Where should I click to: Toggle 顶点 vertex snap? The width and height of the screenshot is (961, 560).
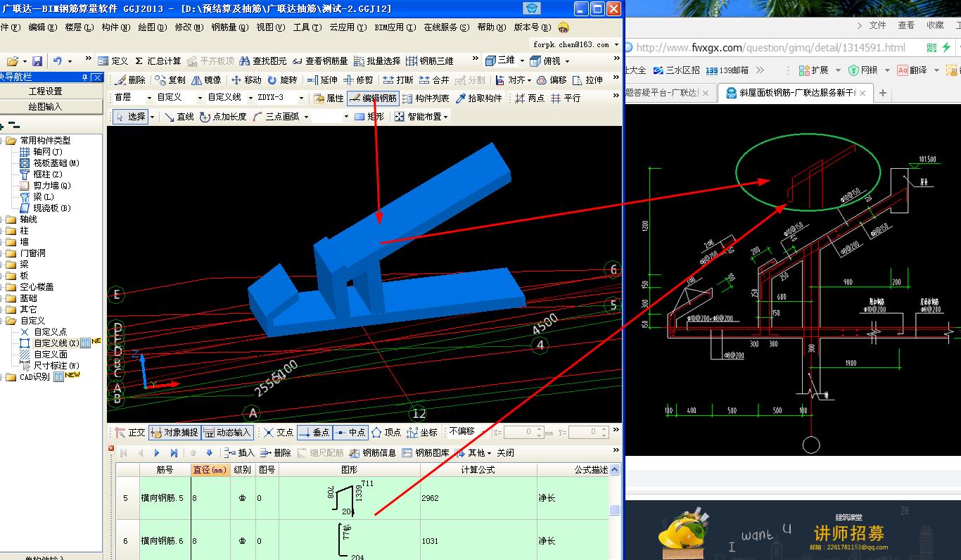point(386,433)
